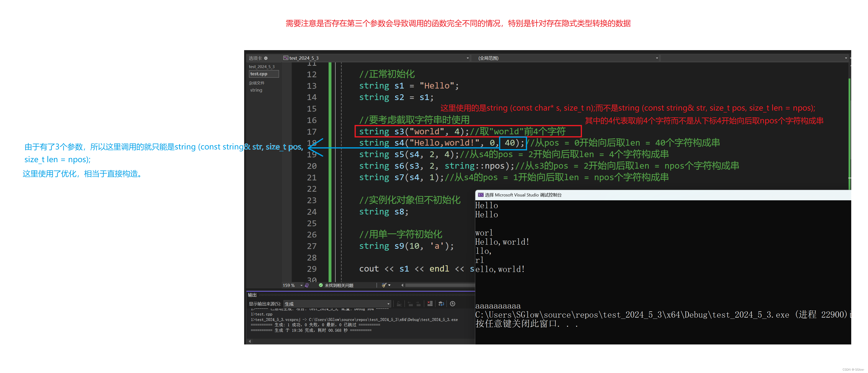Screen dimensions: 868x373
Task: Click the green no-issues checkmark indicator
Action: coord(321,285)
